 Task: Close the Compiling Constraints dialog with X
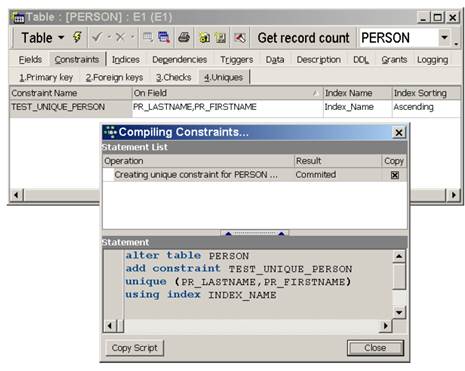tap(399, 133)
